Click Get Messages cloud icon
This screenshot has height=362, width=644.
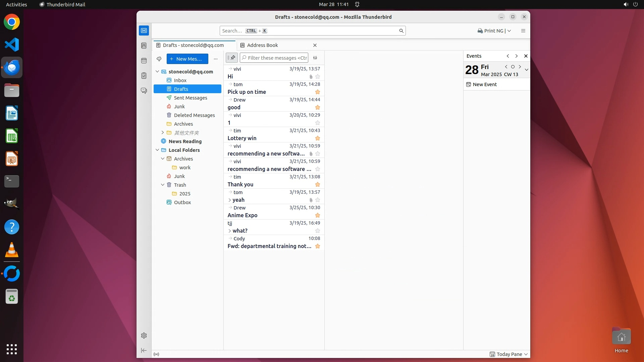point(159,59)
